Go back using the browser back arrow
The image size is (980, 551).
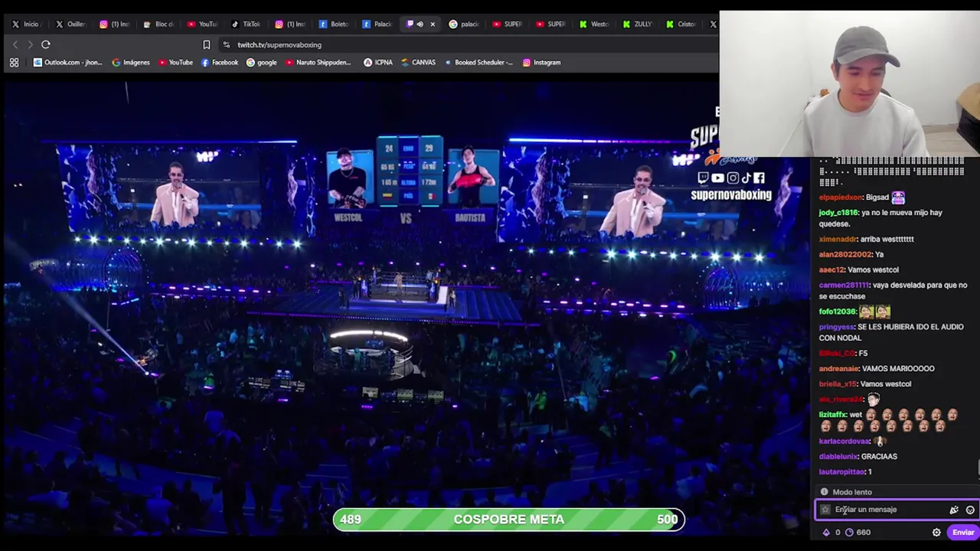[15, 44]
